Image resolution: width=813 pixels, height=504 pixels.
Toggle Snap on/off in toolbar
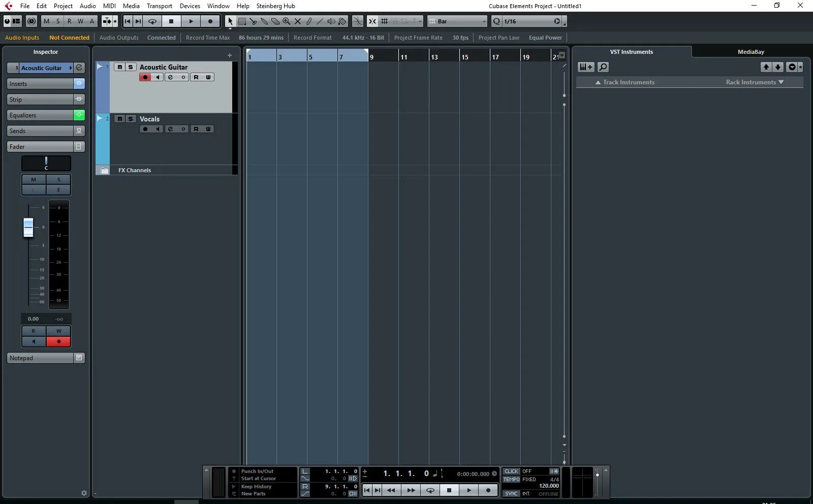[x=372, y=21]
